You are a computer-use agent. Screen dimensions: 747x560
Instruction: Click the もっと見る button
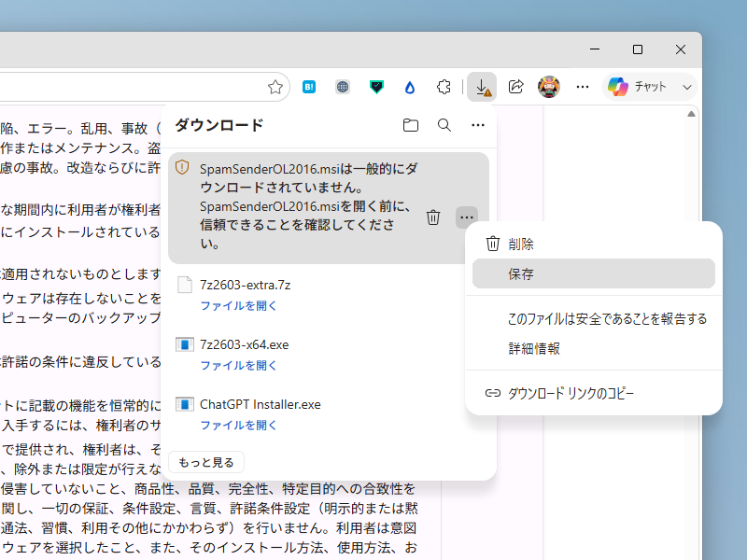tap(206, 462)
